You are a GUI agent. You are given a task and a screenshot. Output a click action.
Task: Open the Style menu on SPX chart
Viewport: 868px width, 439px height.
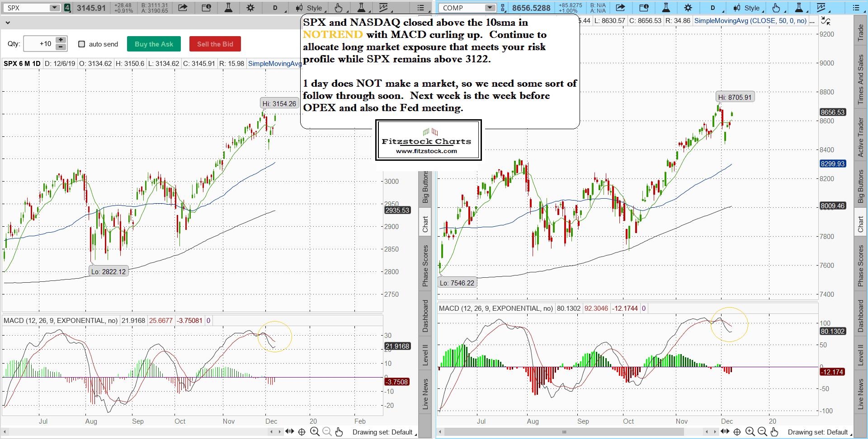click(309, 8)
